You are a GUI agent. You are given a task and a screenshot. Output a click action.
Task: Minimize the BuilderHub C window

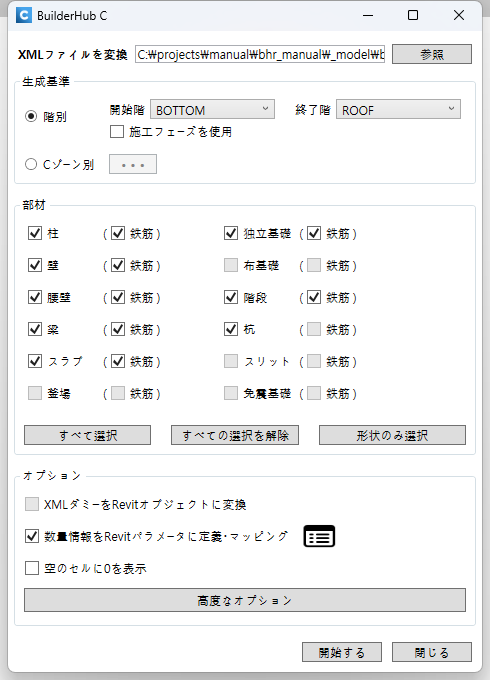tap(368, 16)
